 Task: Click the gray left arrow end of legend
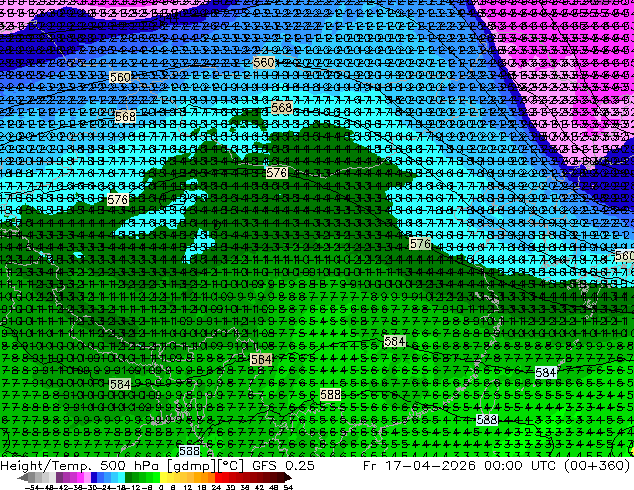(x=23, y=477)
